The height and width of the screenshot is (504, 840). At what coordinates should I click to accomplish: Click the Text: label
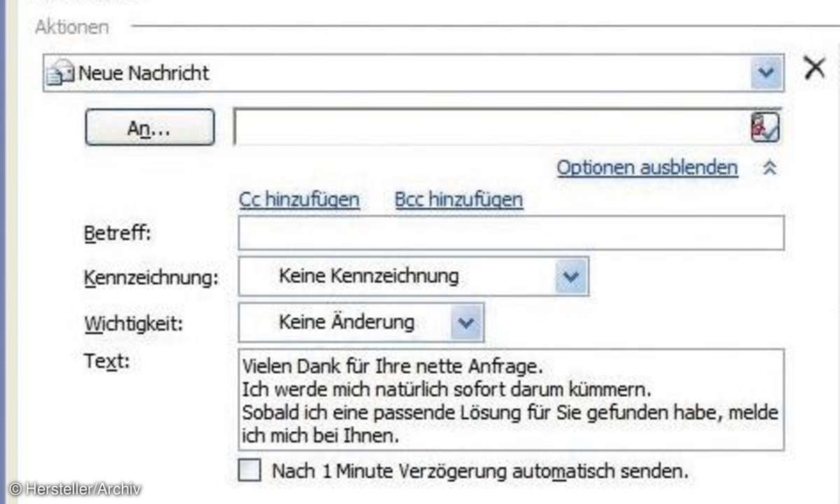click(x=106, y=362)
